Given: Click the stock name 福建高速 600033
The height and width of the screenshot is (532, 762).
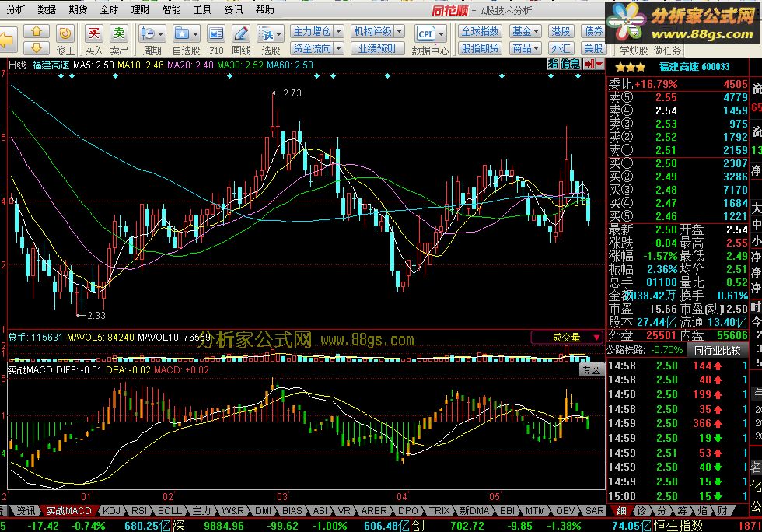Looking at the screenshot, I should (x=694, y=67).
